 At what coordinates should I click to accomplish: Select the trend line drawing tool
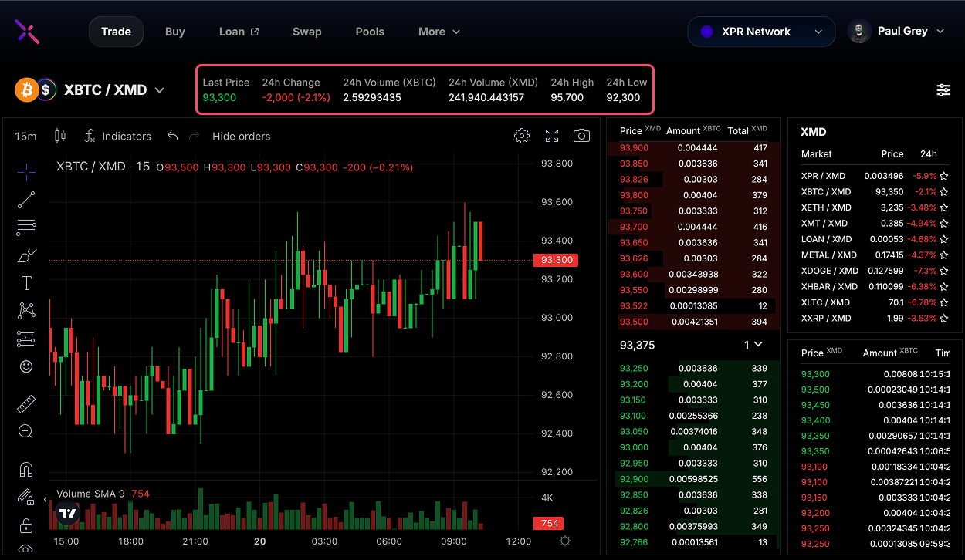coord(26,200)
